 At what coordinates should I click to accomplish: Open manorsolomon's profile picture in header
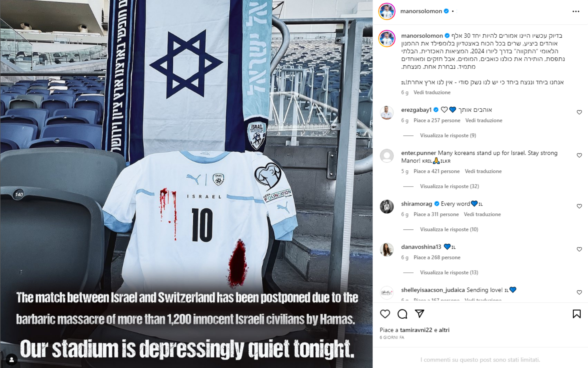point(387,11)
